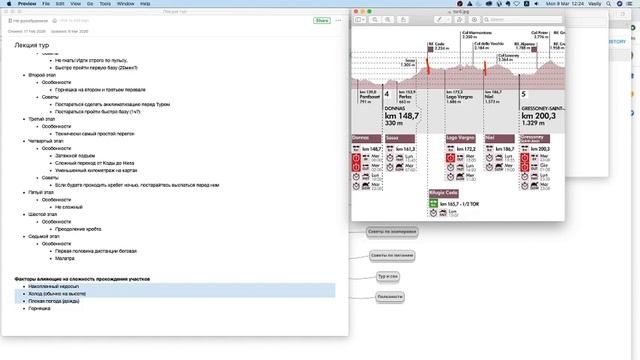Open the Notification Center icon in menu bar
This screenshot has width=640, height=360.
pos(630,4)
